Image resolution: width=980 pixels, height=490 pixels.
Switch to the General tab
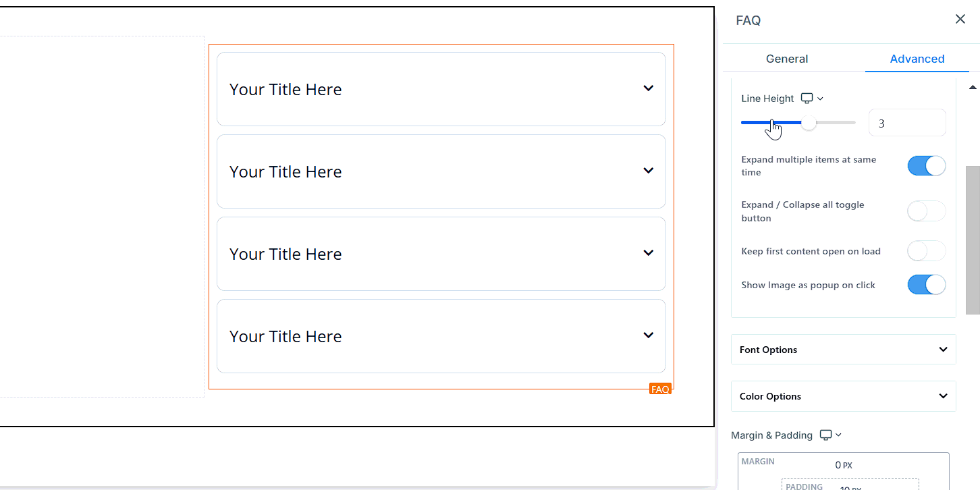pyautogui.click(x=787, y=59)
